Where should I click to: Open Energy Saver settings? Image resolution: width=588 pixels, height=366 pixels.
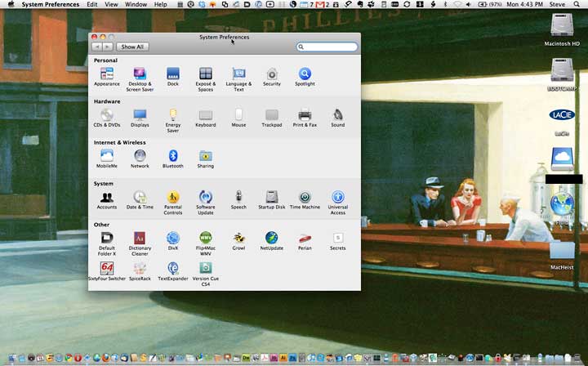click(x=173, y=115)
